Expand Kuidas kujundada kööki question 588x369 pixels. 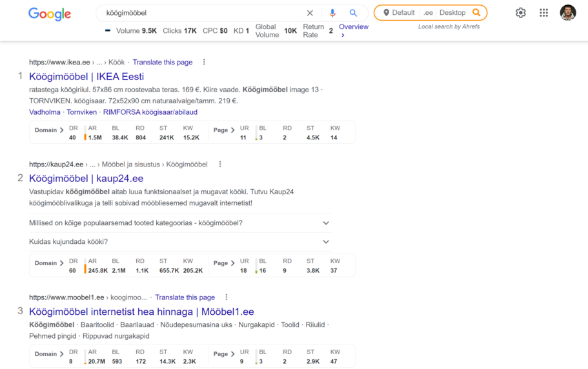coord(180,242)
